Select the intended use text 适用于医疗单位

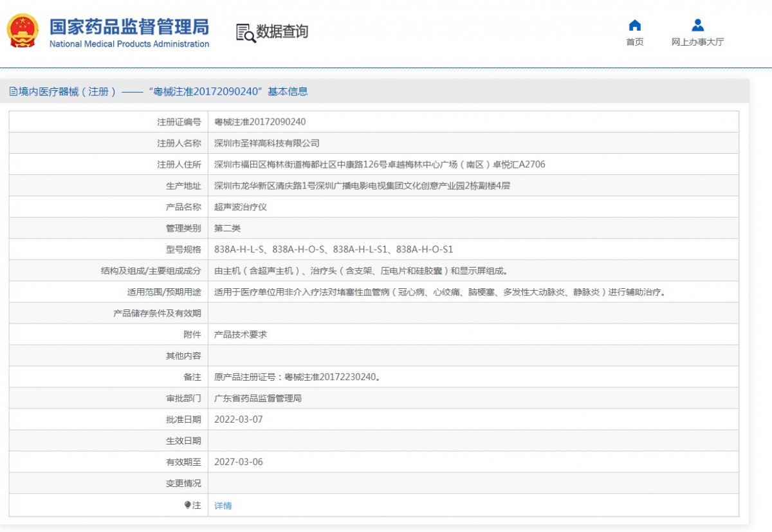click(440, 291)
